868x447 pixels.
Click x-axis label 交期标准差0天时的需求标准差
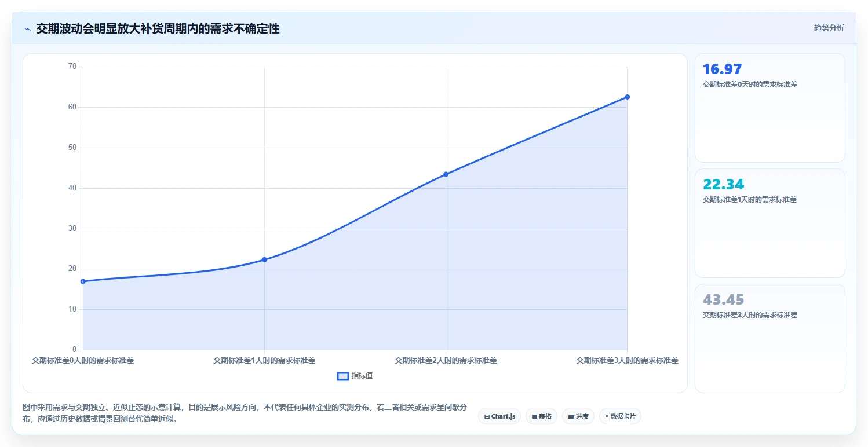(x=83, y=360)
